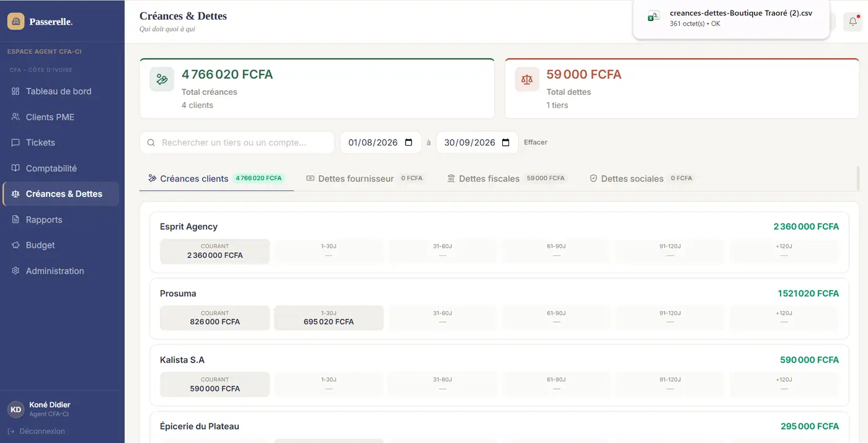Open the Comptabilité section
868x443 pixels.
[61, 169]
